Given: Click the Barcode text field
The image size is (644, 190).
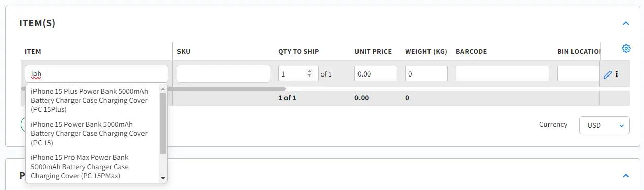Looking at the screenshot, I should 503,74.
